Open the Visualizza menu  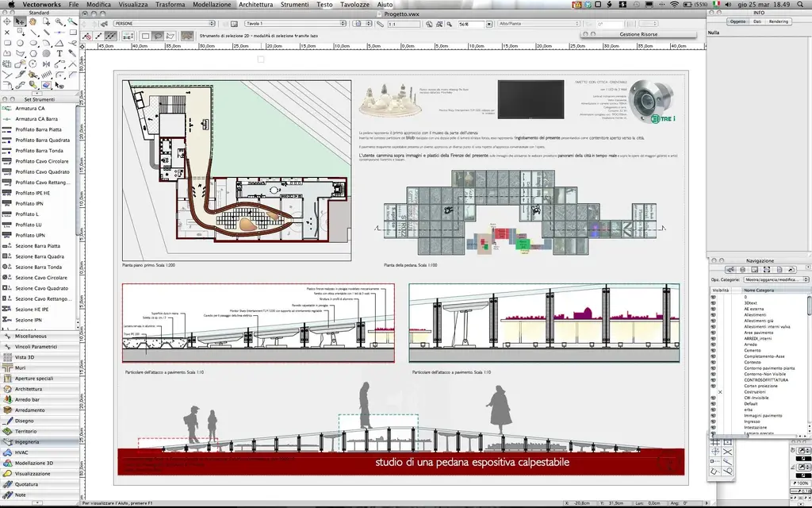(x=133, y=4)
